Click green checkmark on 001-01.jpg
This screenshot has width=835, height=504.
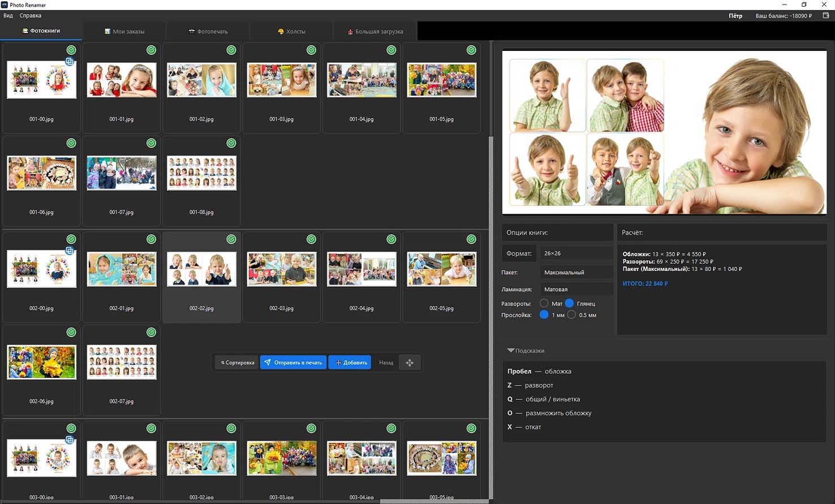151,50
